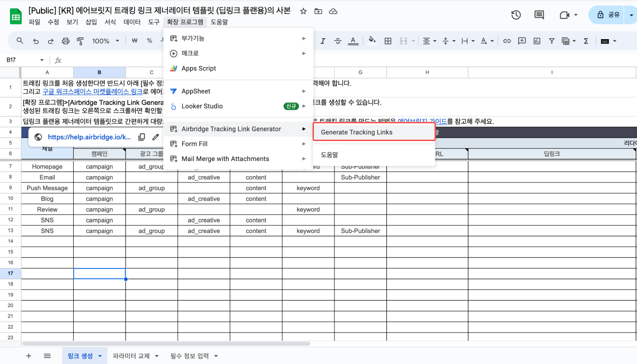Screen dimensions: 637x364
Task: Insert a link via toolbar
Action: click(507, 41)
